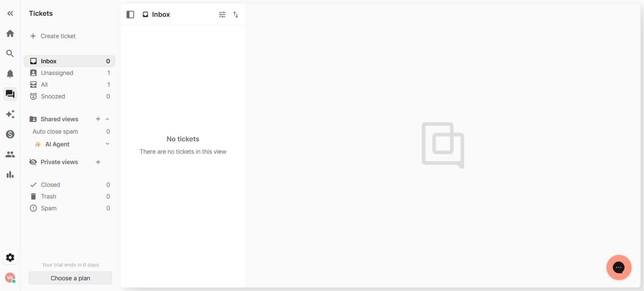The image size is (644, 291).
Task: Open the Spam view
Action: [69, 208]
